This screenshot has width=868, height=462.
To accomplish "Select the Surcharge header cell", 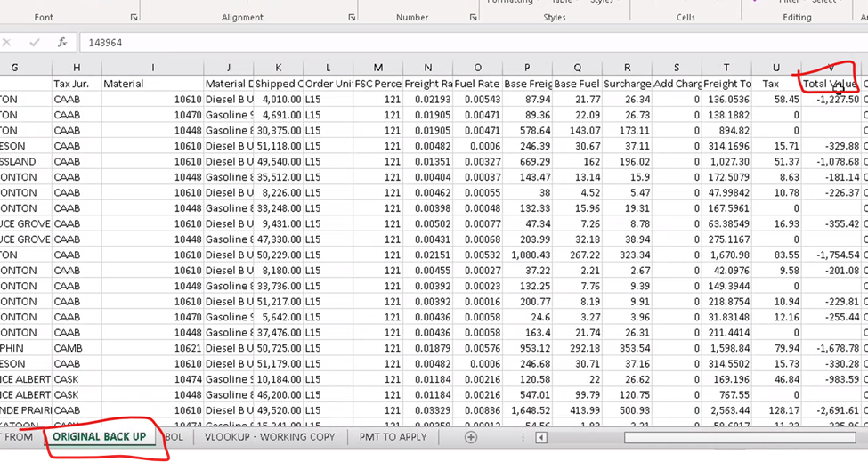I will point(628,84).
